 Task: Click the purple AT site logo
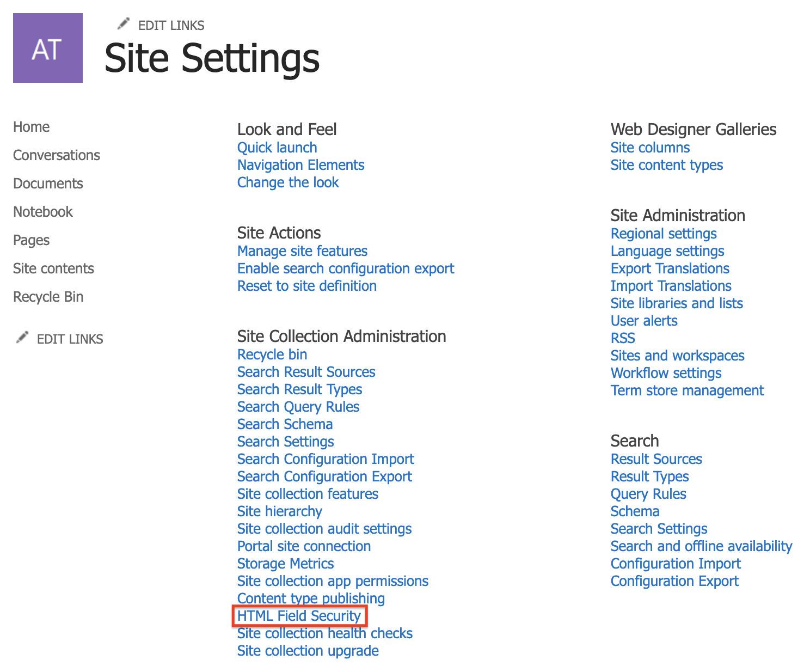(x=48, y=48)
